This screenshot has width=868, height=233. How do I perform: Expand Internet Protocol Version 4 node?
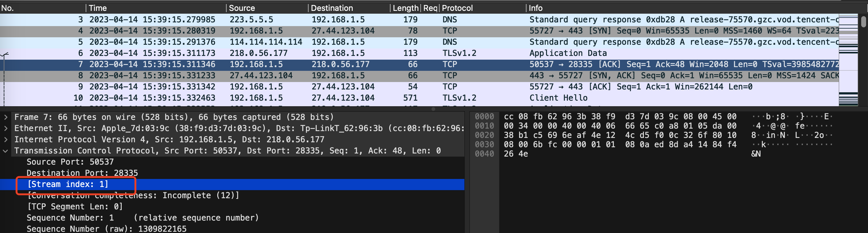tap(6, 139)
